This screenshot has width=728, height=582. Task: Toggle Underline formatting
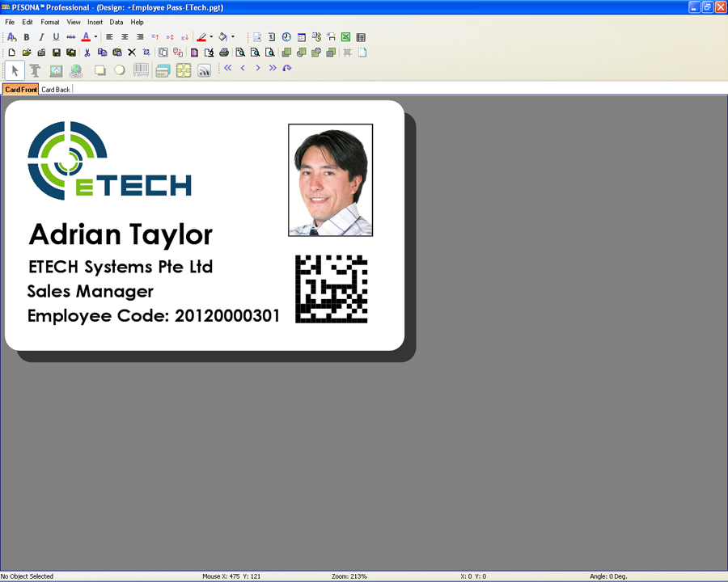point(56,37)
